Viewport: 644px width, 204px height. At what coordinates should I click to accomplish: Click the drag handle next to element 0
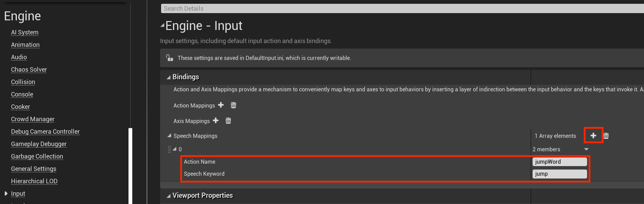(170, 149)
